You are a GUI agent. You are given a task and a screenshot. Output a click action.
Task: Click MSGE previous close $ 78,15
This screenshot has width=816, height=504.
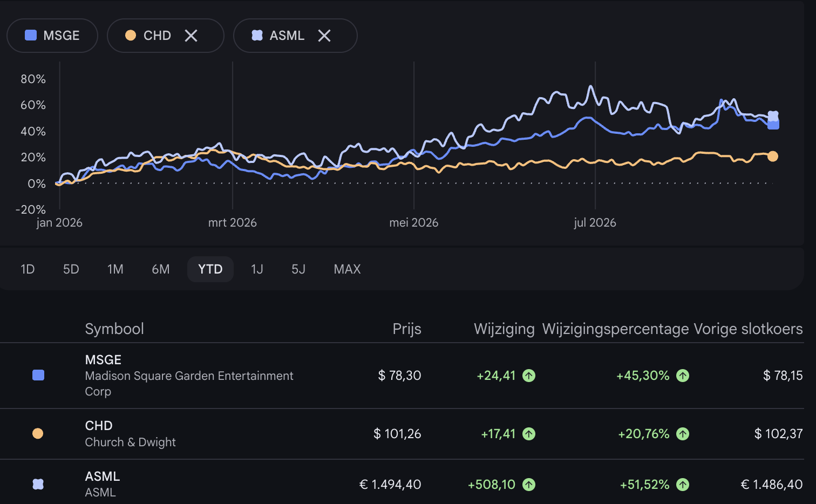tap(783, 376)
